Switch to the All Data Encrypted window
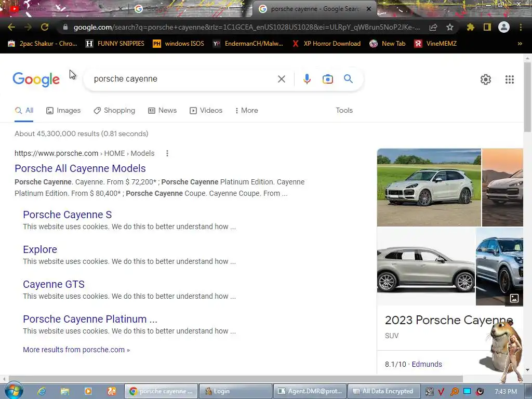Image resolution: width=532 pixels, height=399 pixels. tap(384, 391)
